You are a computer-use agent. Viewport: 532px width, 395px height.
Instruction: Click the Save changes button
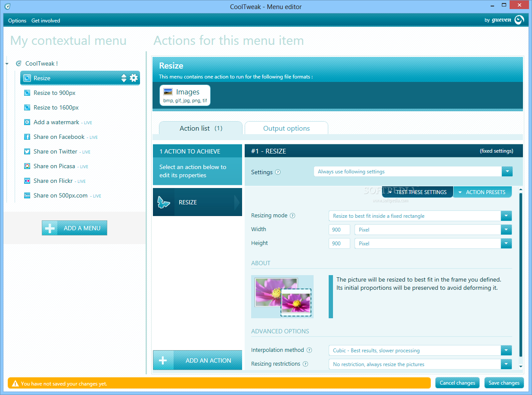504,382
